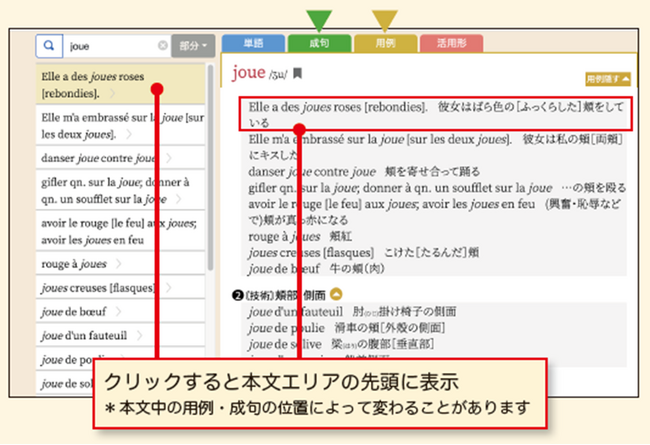The image size is (650, 445).
Task: Collapse the 技術 section with the orange arrow icon
Action: coord(336,294)
